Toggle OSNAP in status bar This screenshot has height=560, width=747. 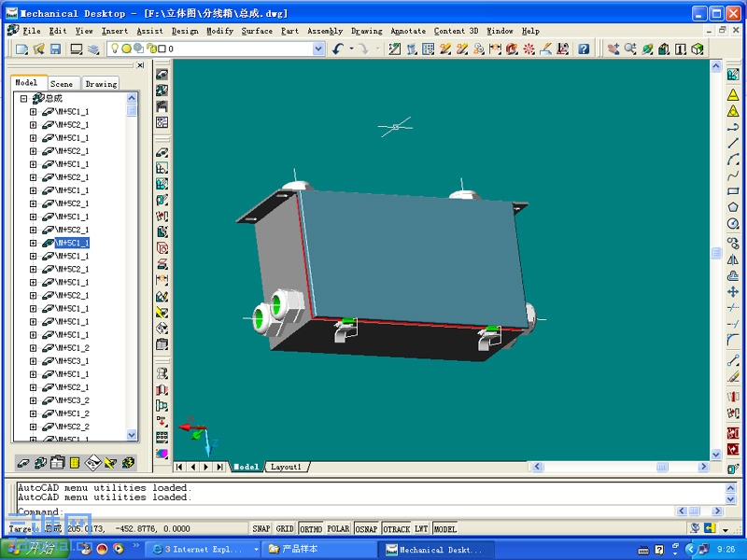point(366,528)
